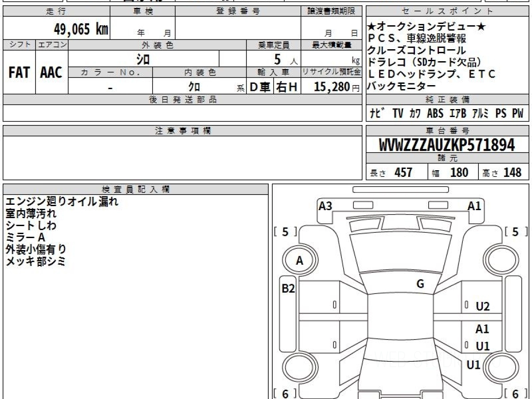
Task: Click the ミラーA inspector note
Action: [26, 238]
